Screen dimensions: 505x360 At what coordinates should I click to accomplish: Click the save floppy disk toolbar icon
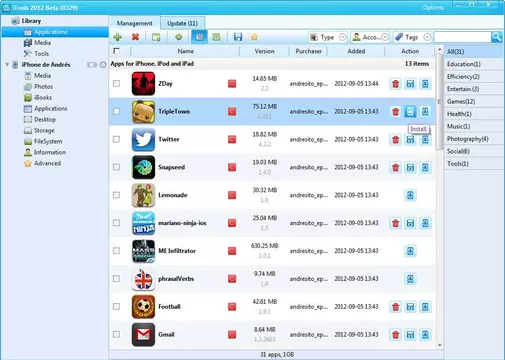tap(238, 37)
